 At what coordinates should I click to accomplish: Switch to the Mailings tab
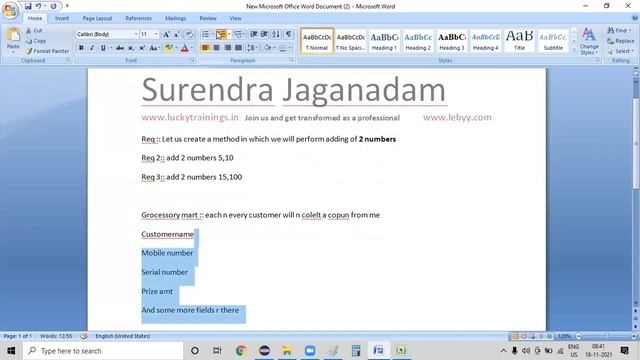coord(176,18)
